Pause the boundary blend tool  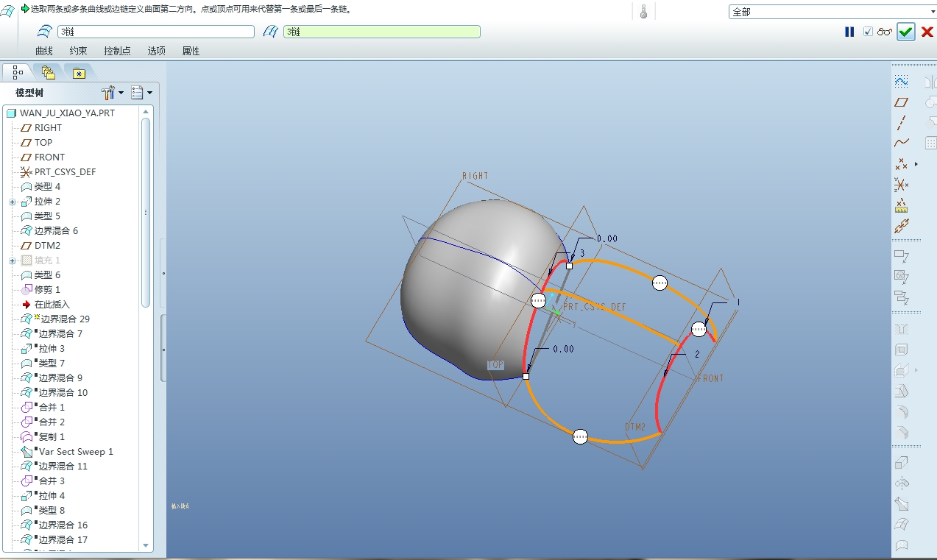tap(849, 32)
